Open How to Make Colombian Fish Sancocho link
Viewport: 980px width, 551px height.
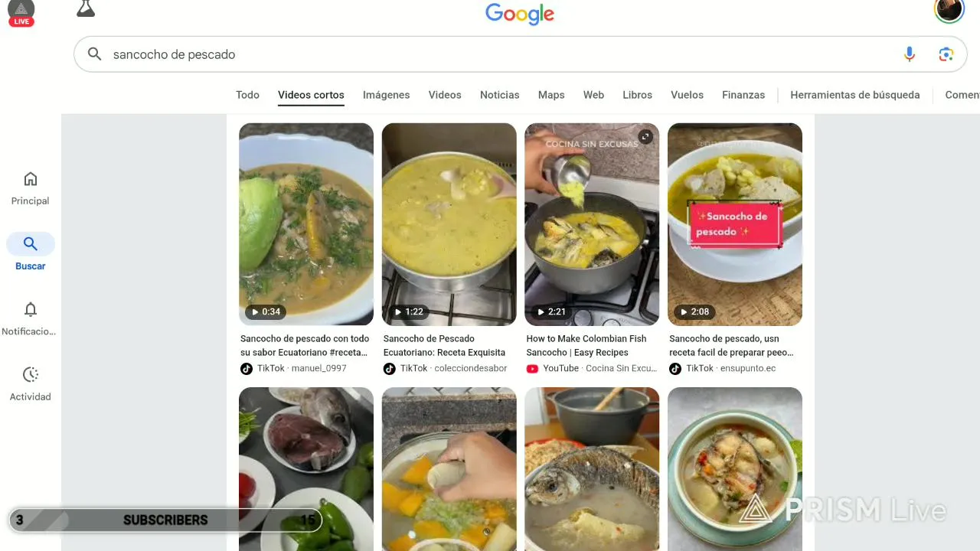click(x=586, y=346)
